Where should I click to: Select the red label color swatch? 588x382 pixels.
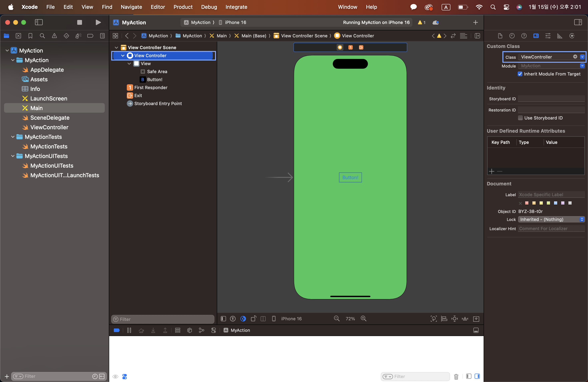coord(527,203)
